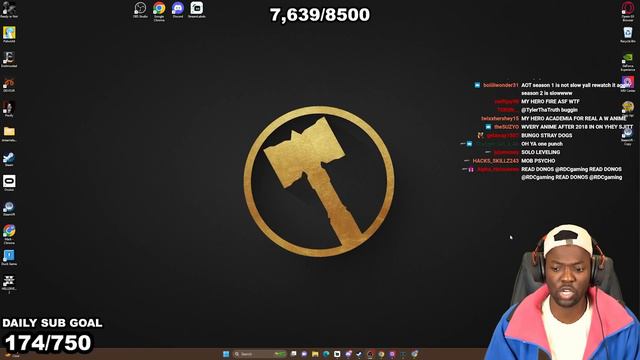Select the yellow folder on the desktop

pyautogui.click(x=9, y=133)
